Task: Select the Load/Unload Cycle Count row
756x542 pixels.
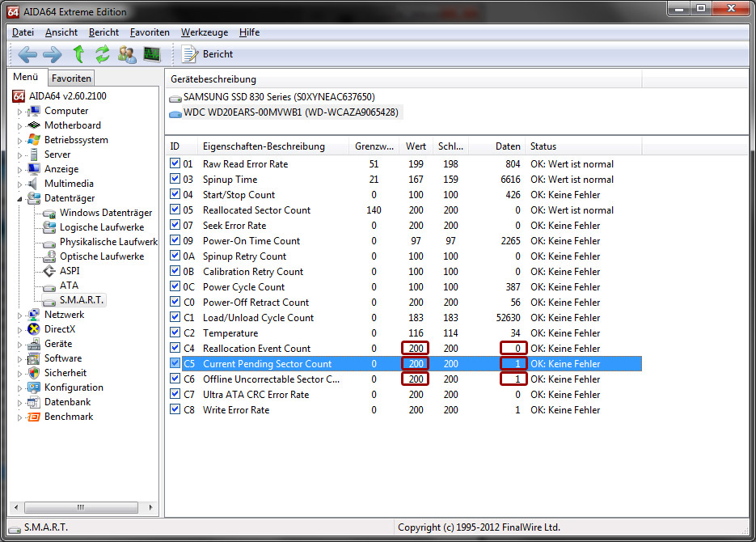Action: click(x=404, y=318)
